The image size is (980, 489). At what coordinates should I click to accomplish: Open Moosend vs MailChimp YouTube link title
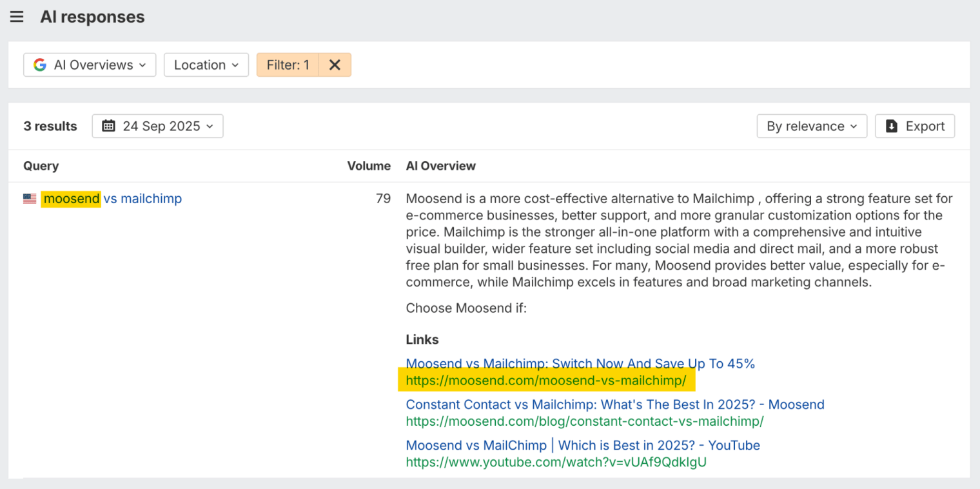point(583,445)
